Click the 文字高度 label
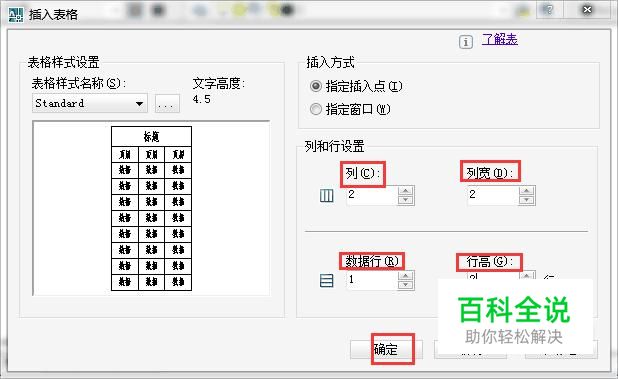This screenshot has height=379, width=618. tap(219, 84)
